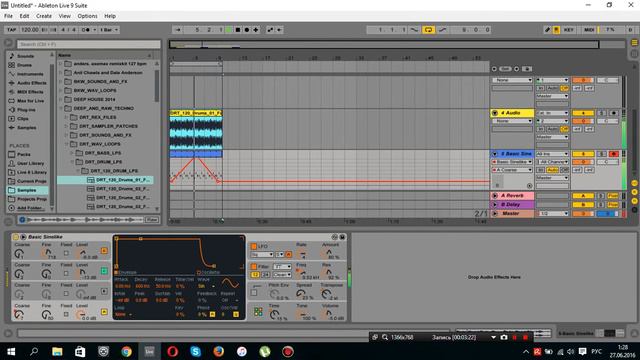
Task: Open the View menu
Action: click(64, 16)
